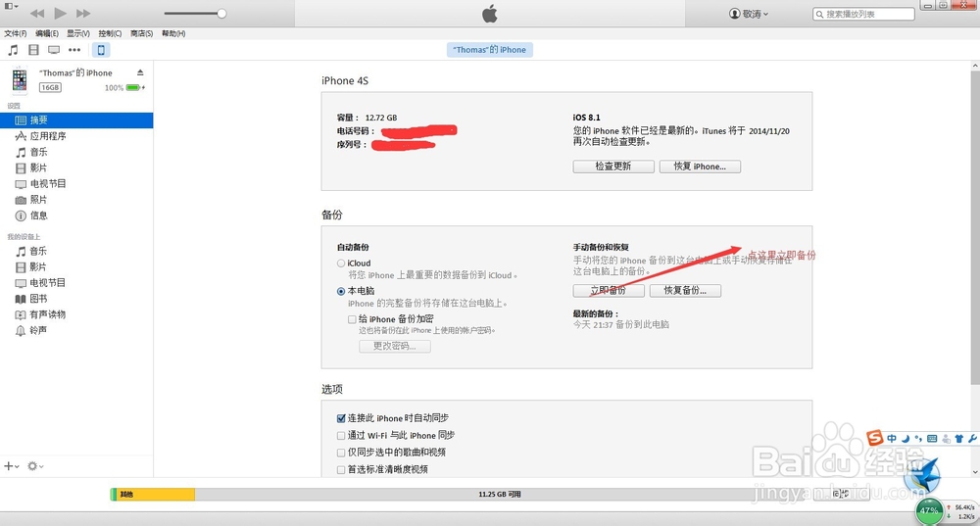
Task: Open the Movies library icon in toolbar
Action: [x=33, y=50]
